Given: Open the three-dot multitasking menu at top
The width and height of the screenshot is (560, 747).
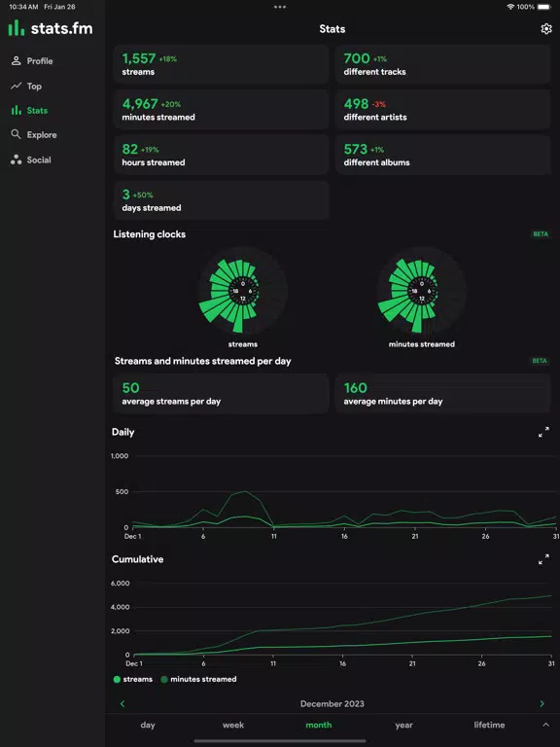Looking at the screenshot, I should (280, 7).
